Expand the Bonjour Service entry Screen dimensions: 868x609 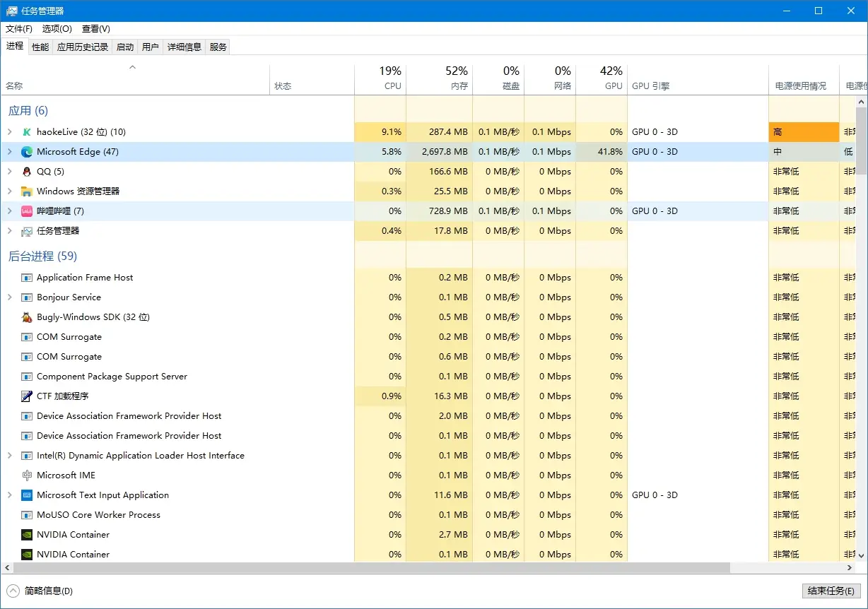click(9, 297)
